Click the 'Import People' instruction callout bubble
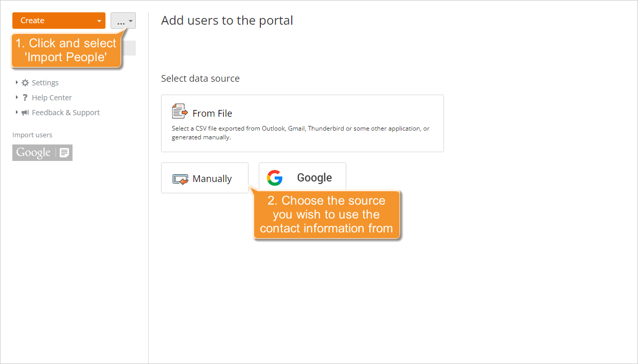This screenshot has width=638, height=364. coord(66,50)
